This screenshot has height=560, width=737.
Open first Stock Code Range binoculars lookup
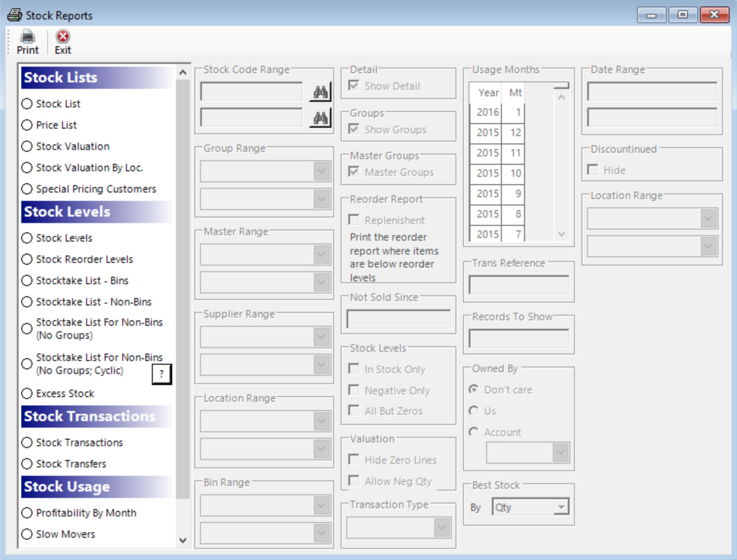(320, 92)
